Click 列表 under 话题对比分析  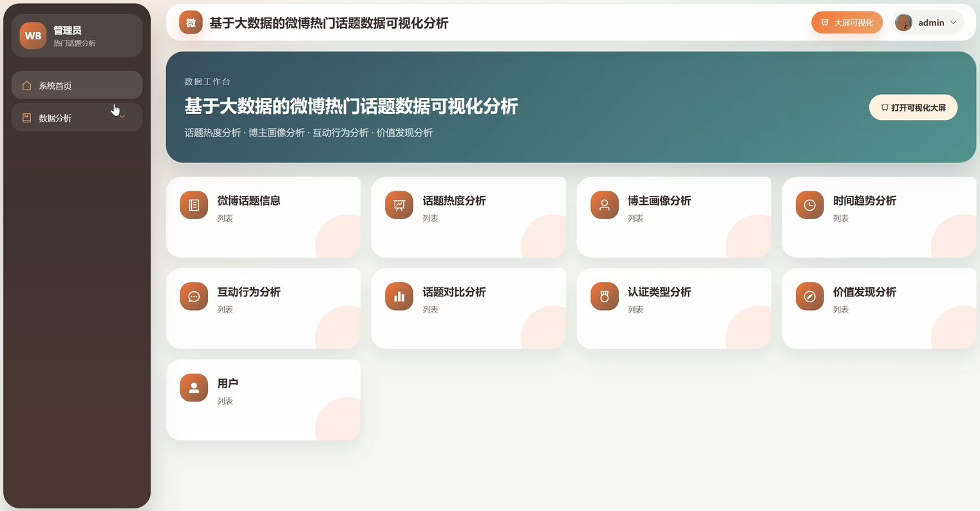(430, 310)
